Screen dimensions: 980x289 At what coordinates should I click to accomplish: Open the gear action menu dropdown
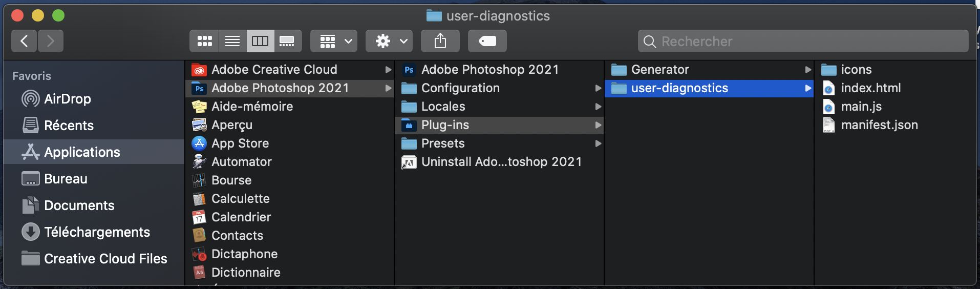coord(389,41)
